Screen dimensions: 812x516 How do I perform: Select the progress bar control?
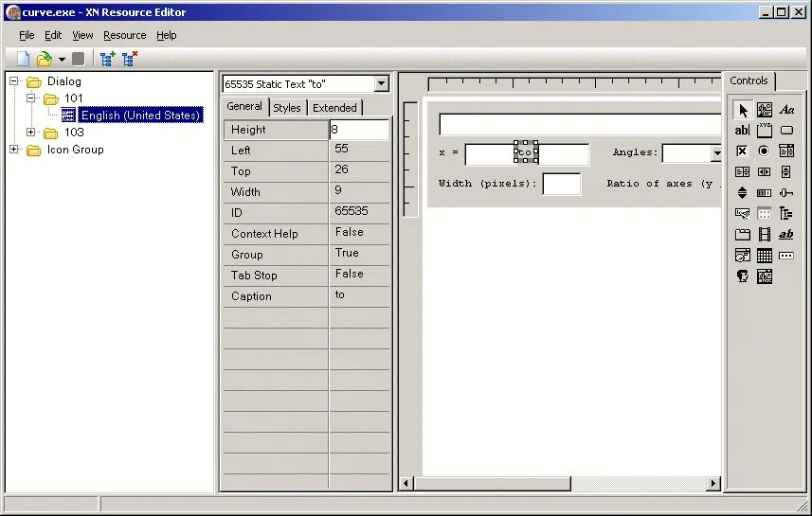(x=765, y=193)
